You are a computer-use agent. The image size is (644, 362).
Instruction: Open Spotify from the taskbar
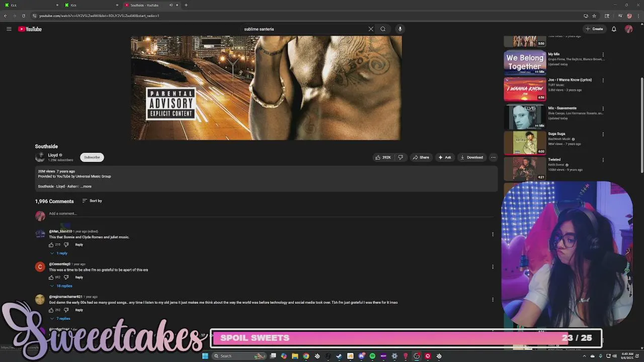coord(372,356)
